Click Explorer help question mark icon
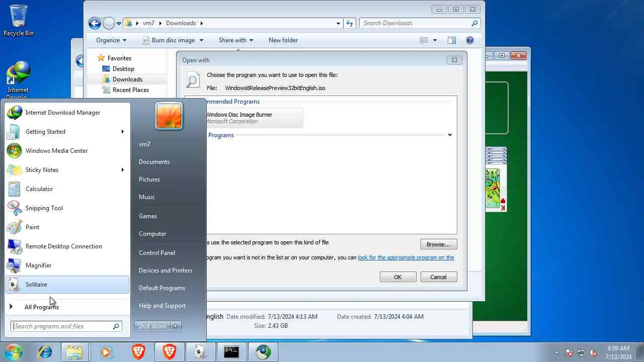644x362 pixels. pyautogui.click(x=469, y=40)
